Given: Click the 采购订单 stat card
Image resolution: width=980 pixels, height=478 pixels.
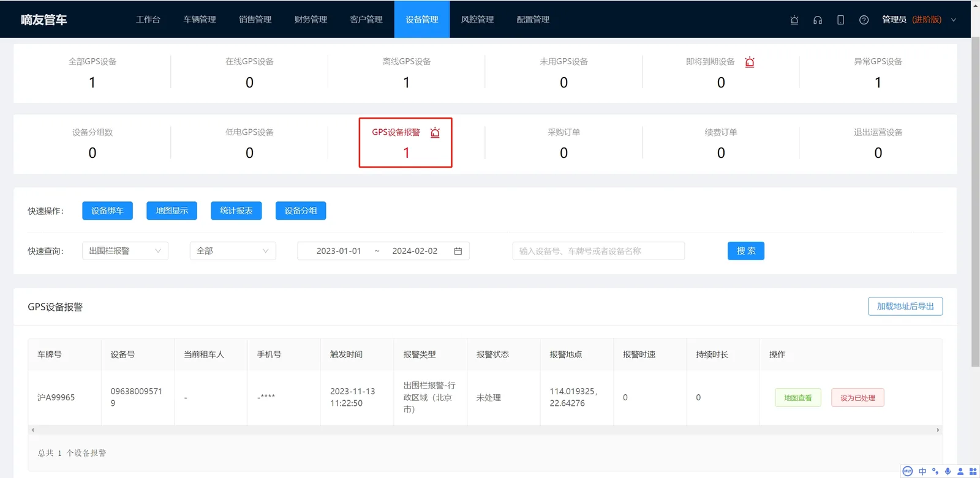Looking at the screenshot, I should pyautogui.click(x=563, y=143).
